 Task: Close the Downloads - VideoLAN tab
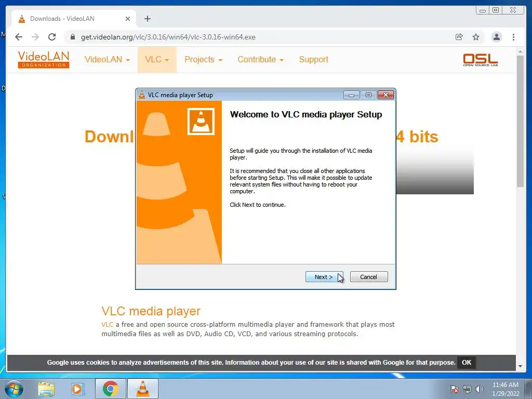click(128, 19)
